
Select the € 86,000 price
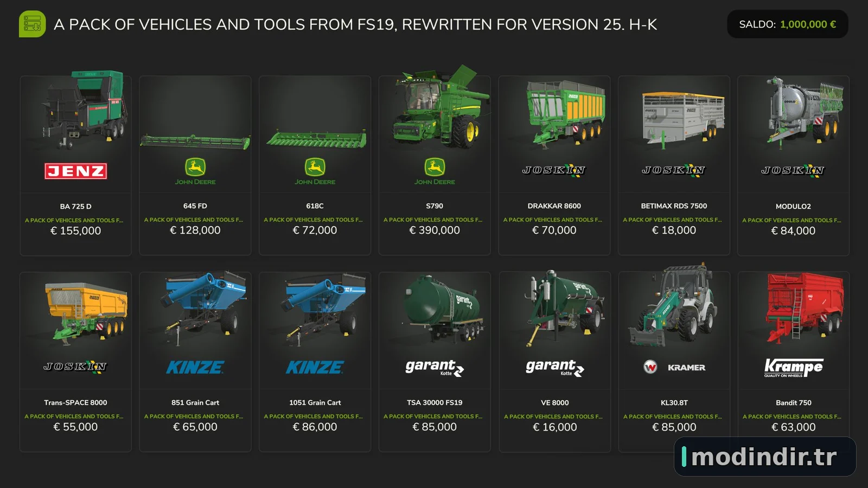tap(315, 427)
